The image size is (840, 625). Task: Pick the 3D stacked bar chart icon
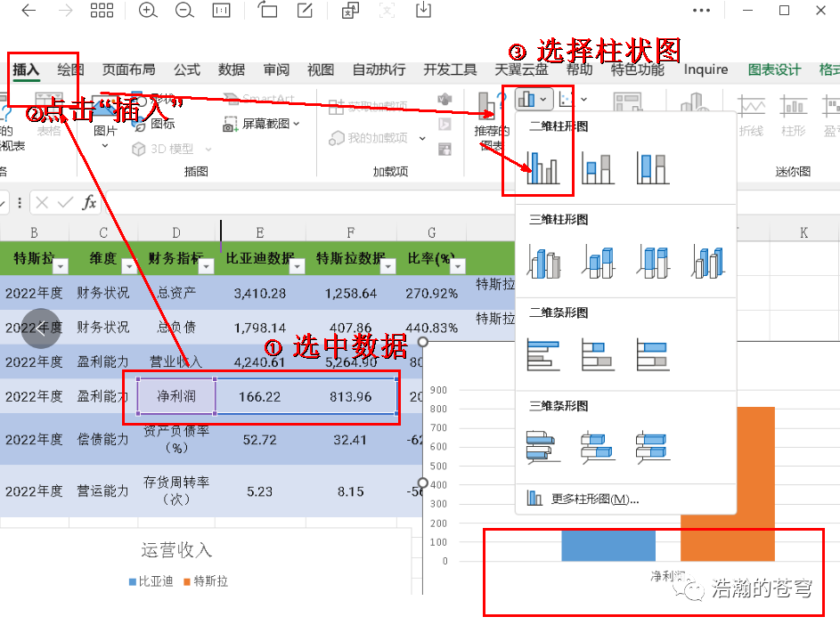click(598, 447)
